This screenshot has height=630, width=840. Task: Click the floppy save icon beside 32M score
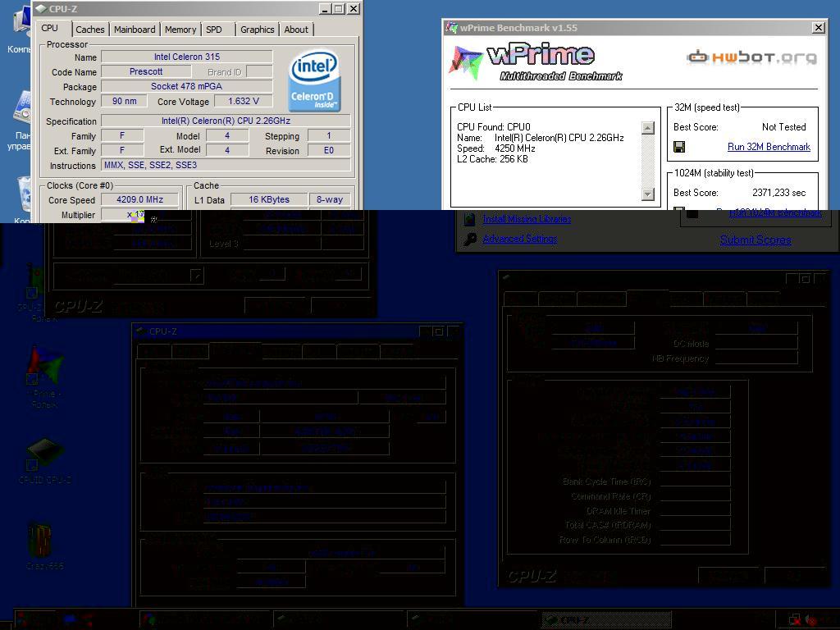678,147
